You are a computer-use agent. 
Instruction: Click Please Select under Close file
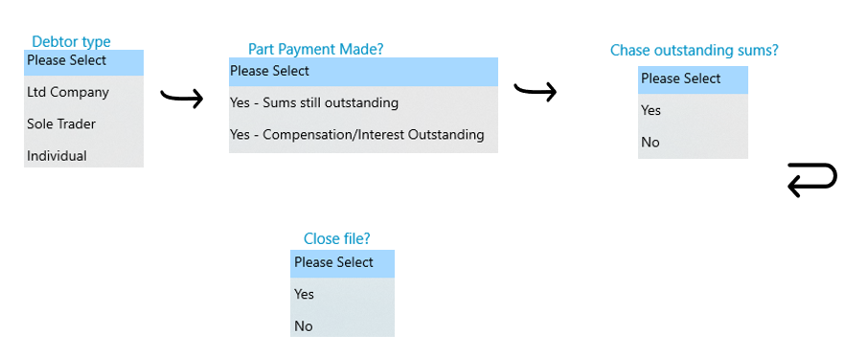click(x=342, y=263)
